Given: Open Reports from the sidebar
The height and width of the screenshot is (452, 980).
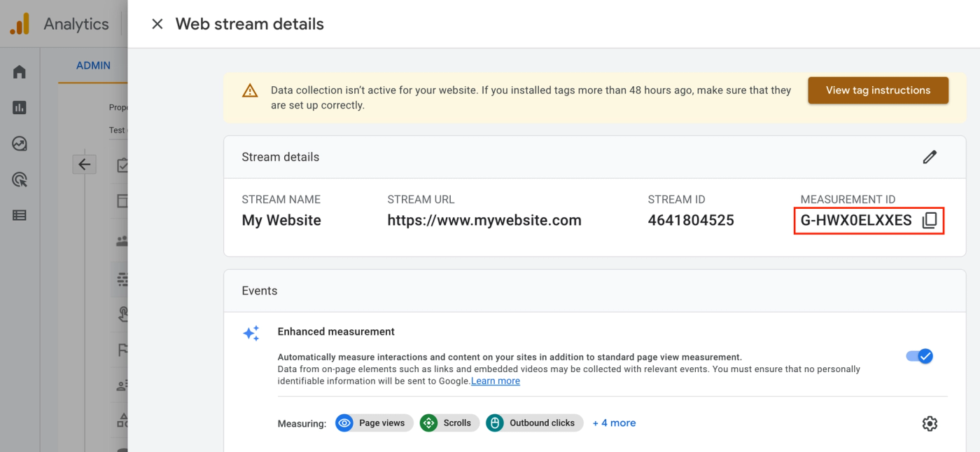Looking at the screenshot, I should (x=20, y=107).
